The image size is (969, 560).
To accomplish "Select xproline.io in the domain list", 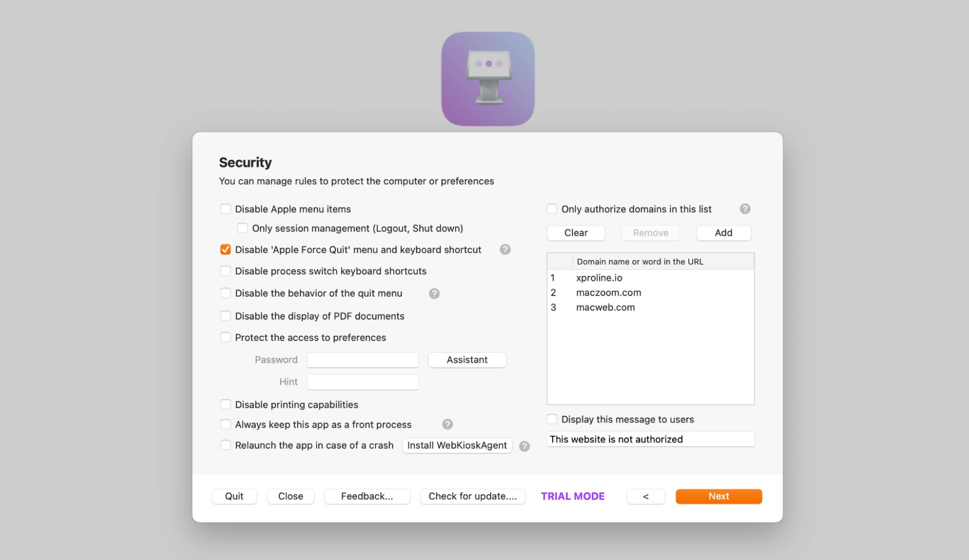I will [x=599, y=278].
